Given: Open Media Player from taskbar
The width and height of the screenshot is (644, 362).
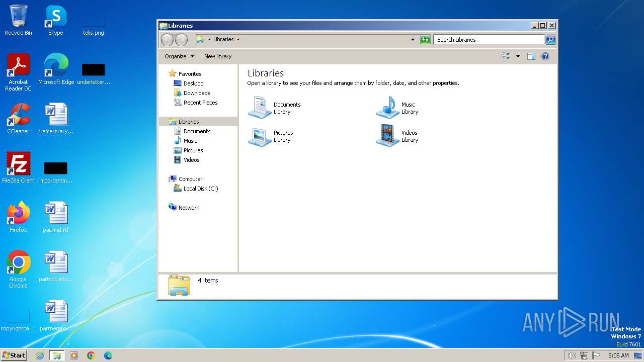Looking at the screenshot, I should click(74, 355).
